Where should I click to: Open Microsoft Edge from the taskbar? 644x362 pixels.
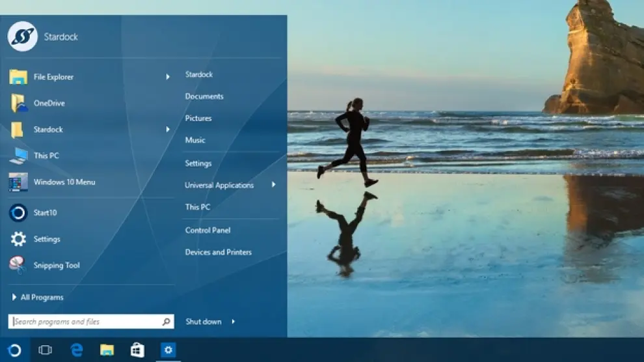(x=77, y=350)
